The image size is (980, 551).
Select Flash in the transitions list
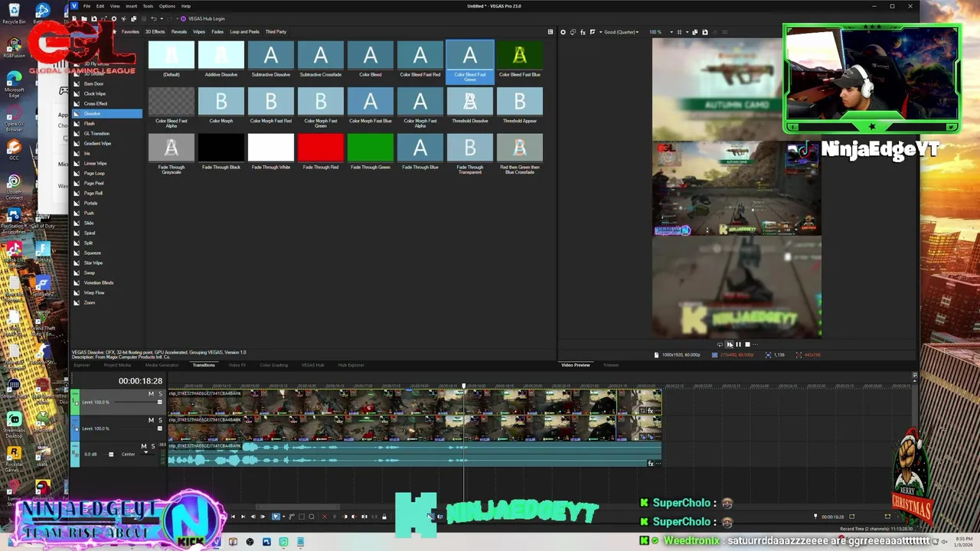pyautogui.click(x=89, y=123)
